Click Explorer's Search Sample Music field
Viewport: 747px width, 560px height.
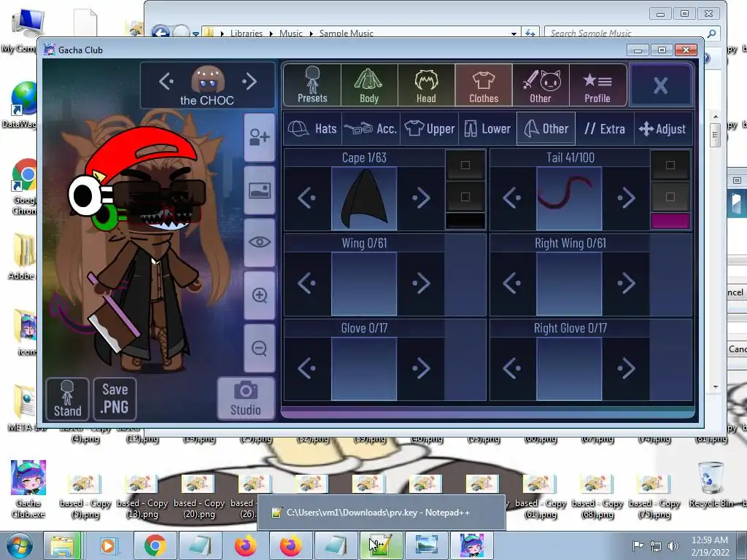(631, 33)
